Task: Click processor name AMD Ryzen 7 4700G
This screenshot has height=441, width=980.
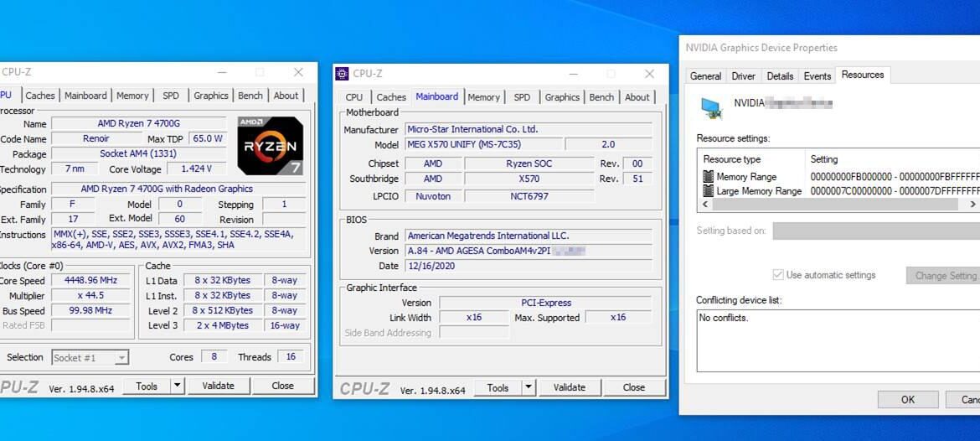Action: pos(139,123)
